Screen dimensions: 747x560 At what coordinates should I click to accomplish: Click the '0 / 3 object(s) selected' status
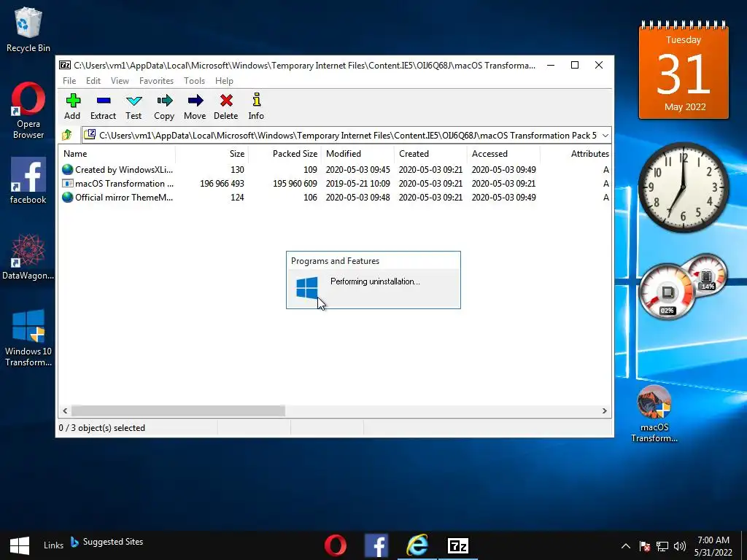pos(102,427)
